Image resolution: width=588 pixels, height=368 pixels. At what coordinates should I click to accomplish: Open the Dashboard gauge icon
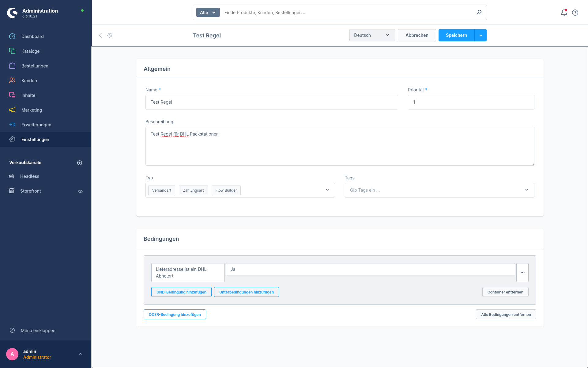point(12,36)
